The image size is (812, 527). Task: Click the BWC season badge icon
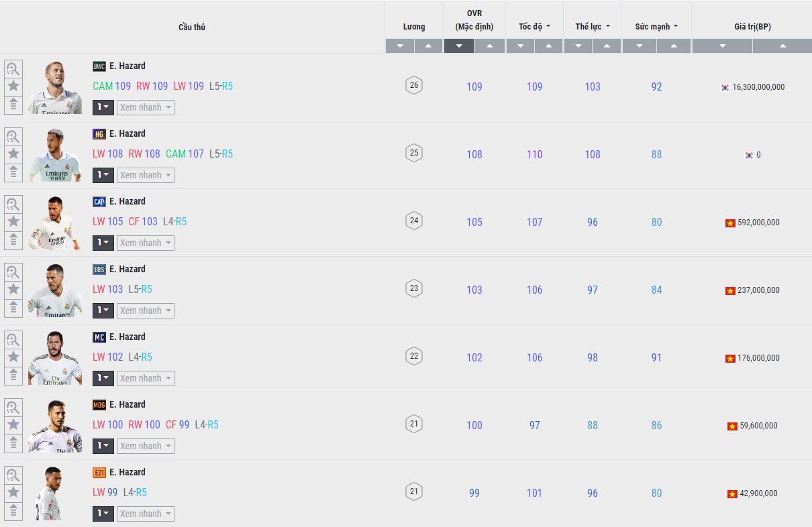pos(99,66)
